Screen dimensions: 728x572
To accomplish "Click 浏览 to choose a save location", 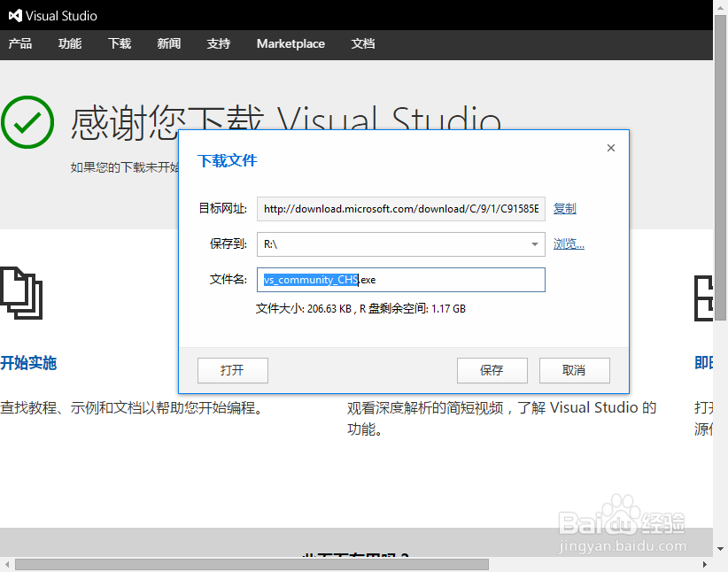I will (x=568, y=243).
